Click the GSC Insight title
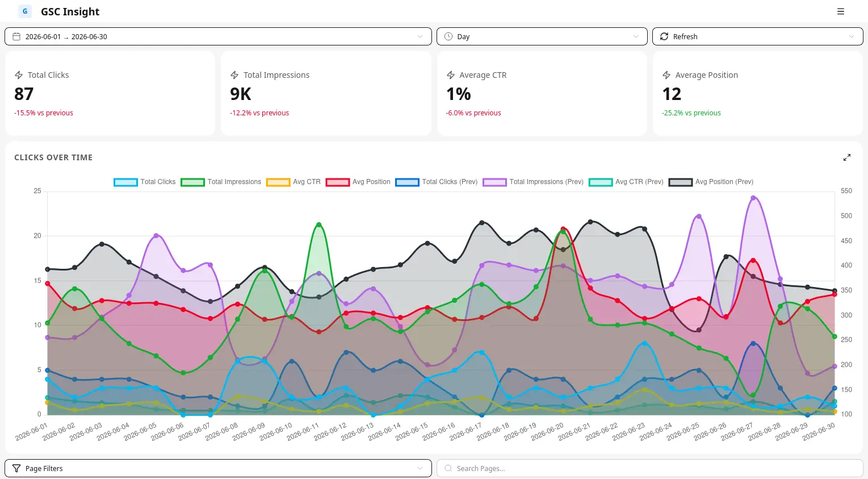The image size is (868, 479). tap(70, 11)
